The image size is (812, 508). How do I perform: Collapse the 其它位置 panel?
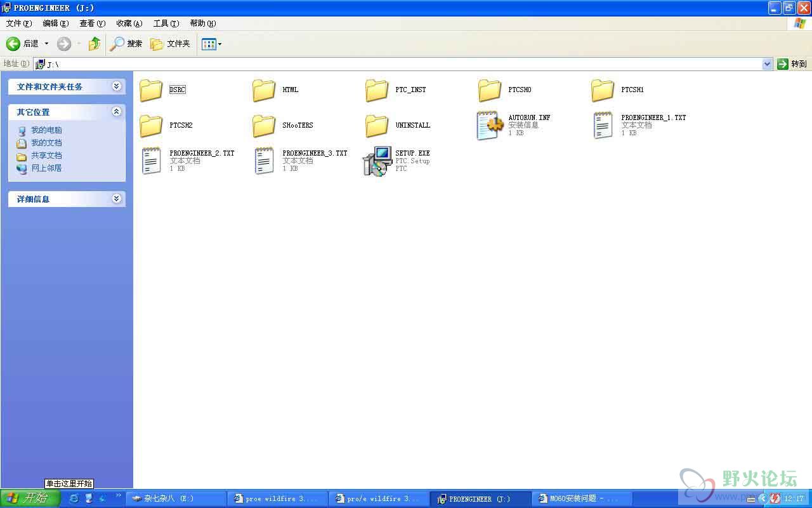click(116, 112)
